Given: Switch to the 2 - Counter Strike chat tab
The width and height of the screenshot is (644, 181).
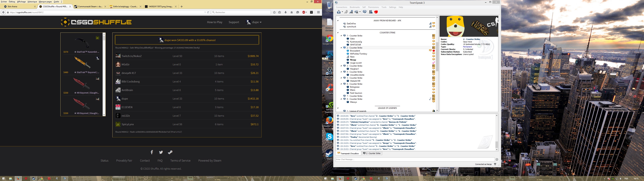Looking at the screenshot, I should (372, 153).
